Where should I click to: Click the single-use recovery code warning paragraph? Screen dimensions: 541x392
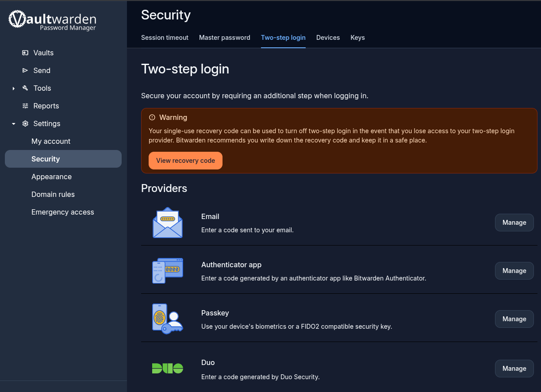pyautogui.click(x=332, y=135)
